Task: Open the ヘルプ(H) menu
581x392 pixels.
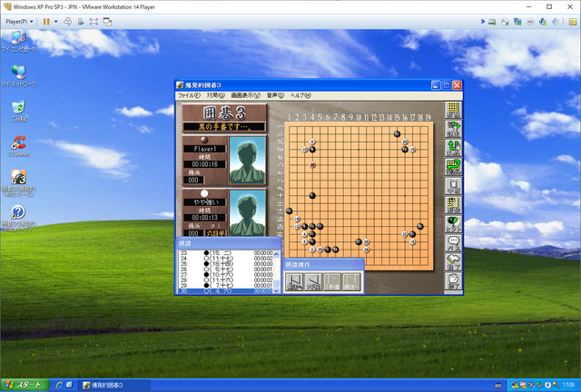Action: [x=300, y=95]
